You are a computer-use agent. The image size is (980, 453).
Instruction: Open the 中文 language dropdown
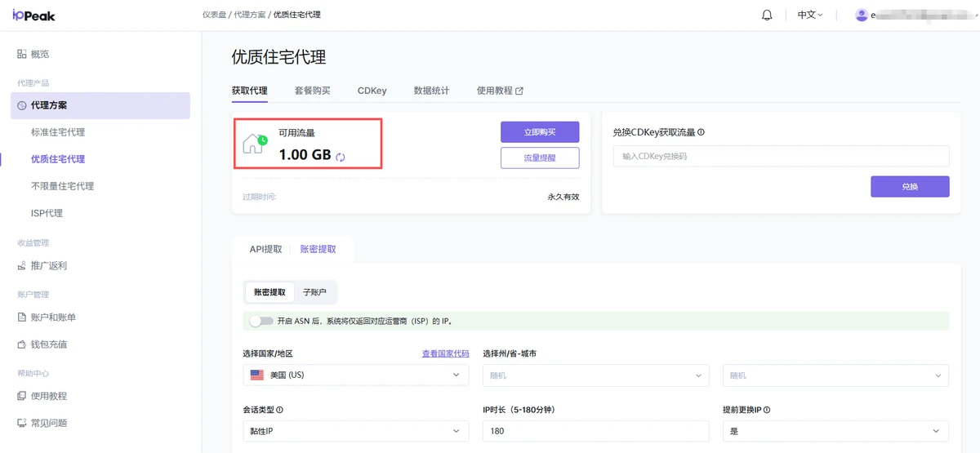click(x=810, y=15)
